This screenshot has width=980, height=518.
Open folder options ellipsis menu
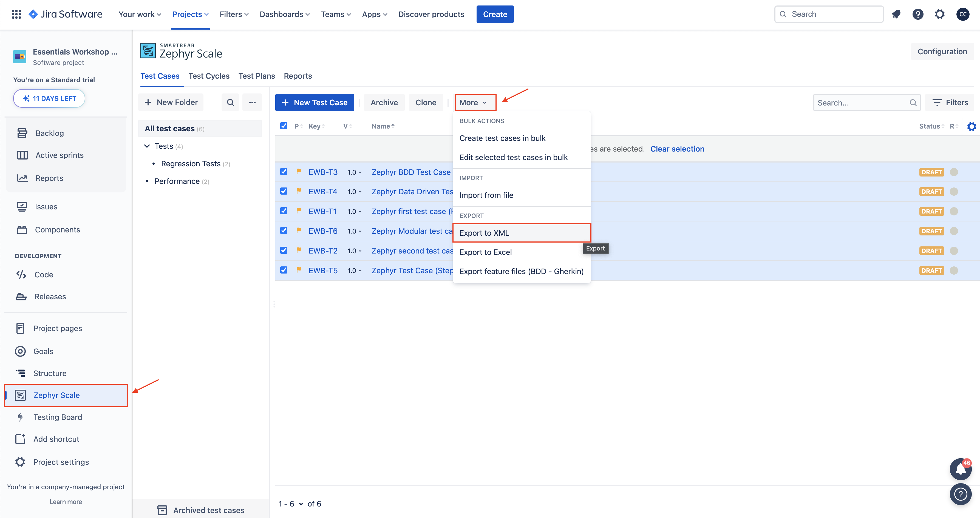click(x=252, y=102)
